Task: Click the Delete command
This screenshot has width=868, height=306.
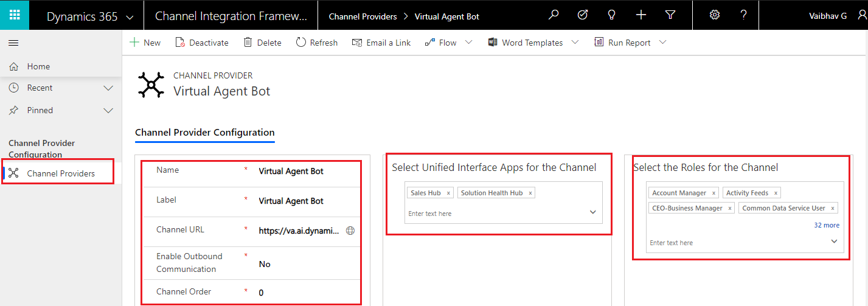Action: [x=263, y=43]
